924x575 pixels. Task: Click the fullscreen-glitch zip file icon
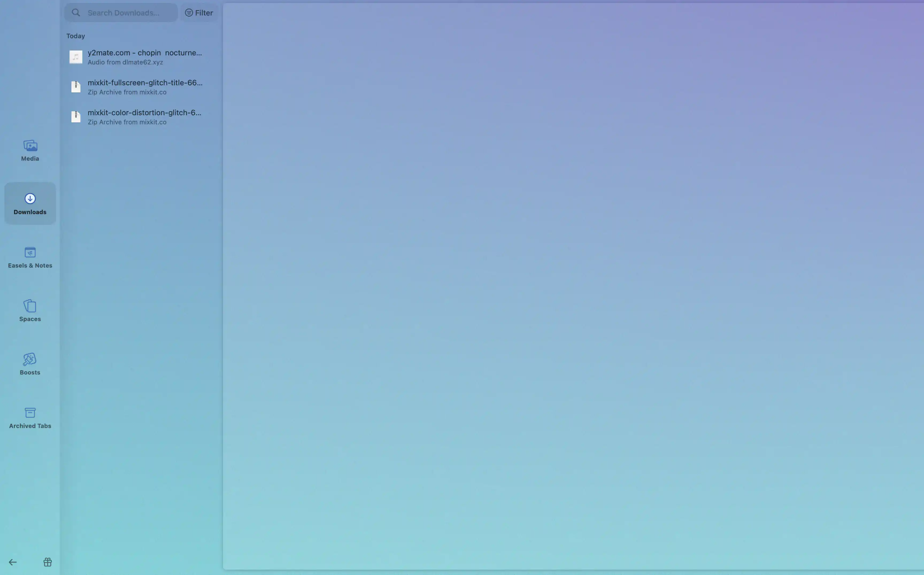pyautogui.click(x=76, y=87)
